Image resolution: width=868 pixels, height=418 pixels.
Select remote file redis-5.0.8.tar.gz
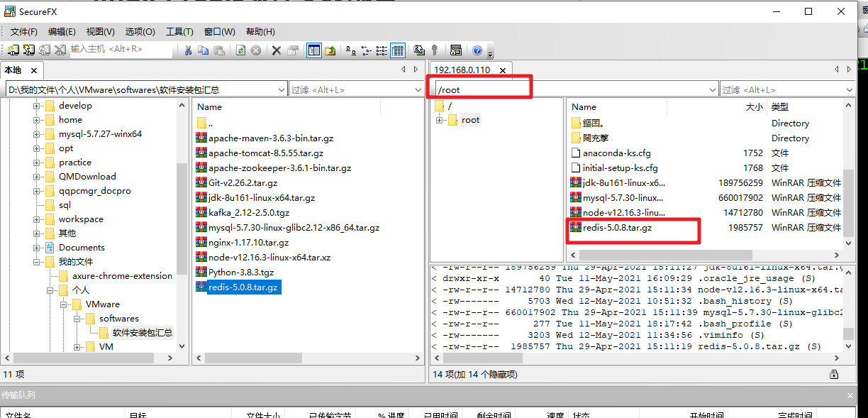click(617, 228)
